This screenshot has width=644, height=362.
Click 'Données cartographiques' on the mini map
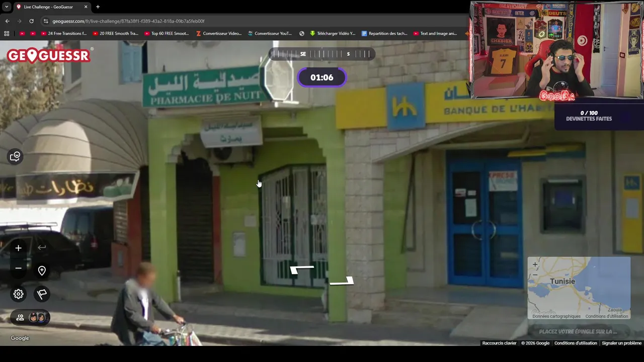(556, 316)
